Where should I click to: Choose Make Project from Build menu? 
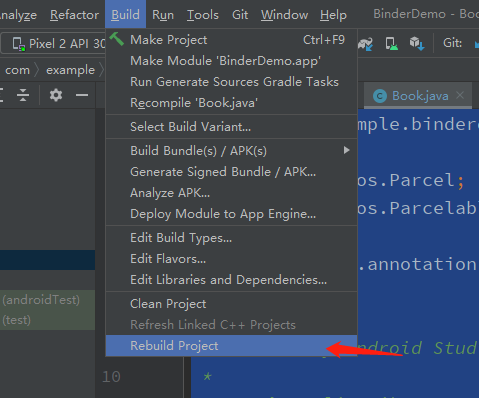coord(231,40)
